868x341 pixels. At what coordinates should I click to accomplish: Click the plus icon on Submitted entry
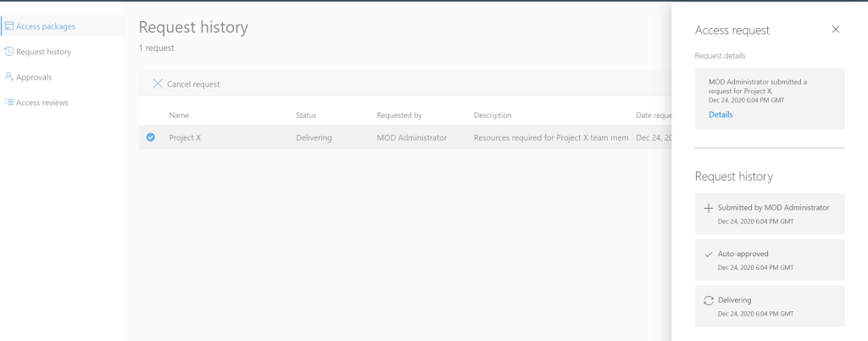[709, 208]
